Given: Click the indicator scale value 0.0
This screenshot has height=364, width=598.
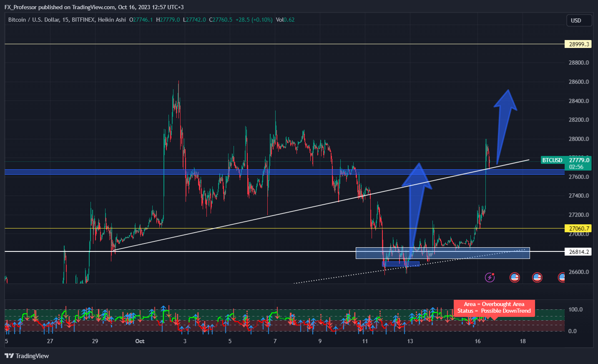Looking at the screenshot, I should click(x=573, y=331).
